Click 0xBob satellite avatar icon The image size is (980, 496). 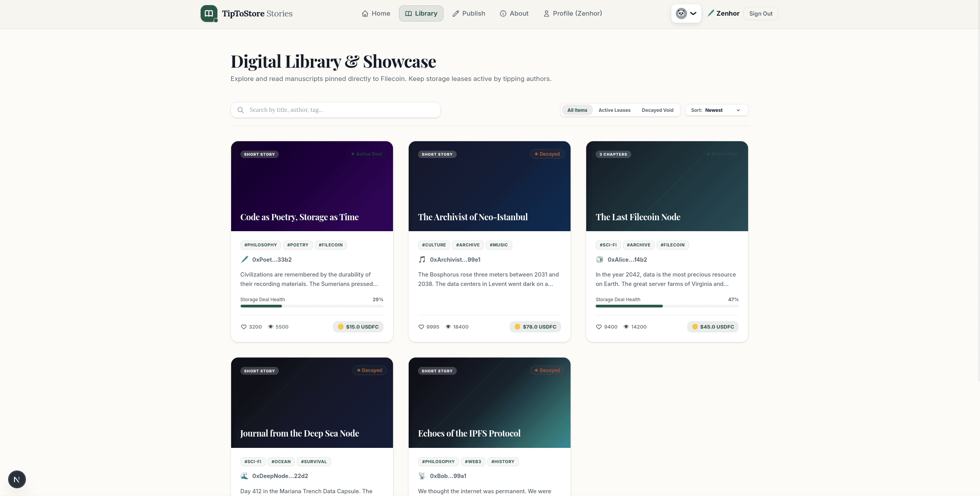[422, 476]
